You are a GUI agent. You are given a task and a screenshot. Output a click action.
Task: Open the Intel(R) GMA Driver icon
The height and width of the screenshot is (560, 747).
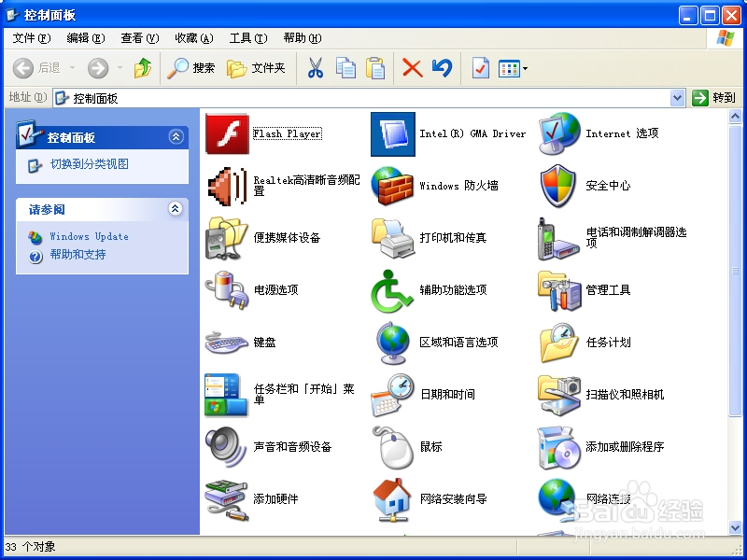tap(393, 133)
